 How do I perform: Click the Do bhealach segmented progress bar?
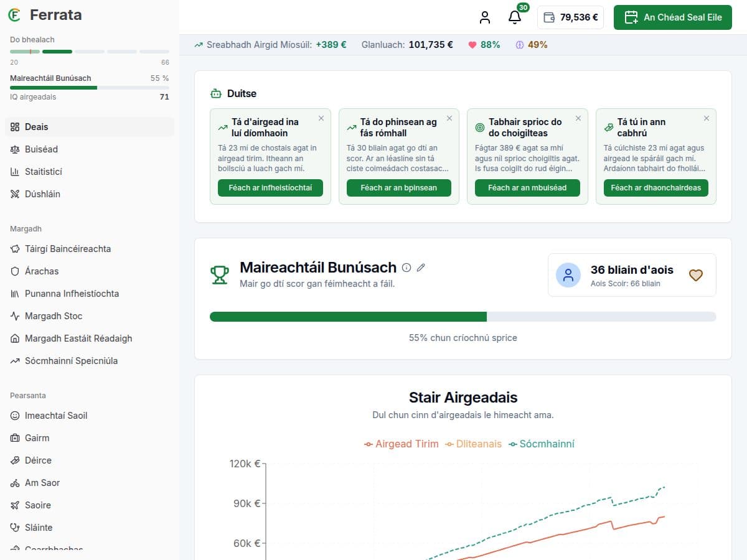point(90,52)
